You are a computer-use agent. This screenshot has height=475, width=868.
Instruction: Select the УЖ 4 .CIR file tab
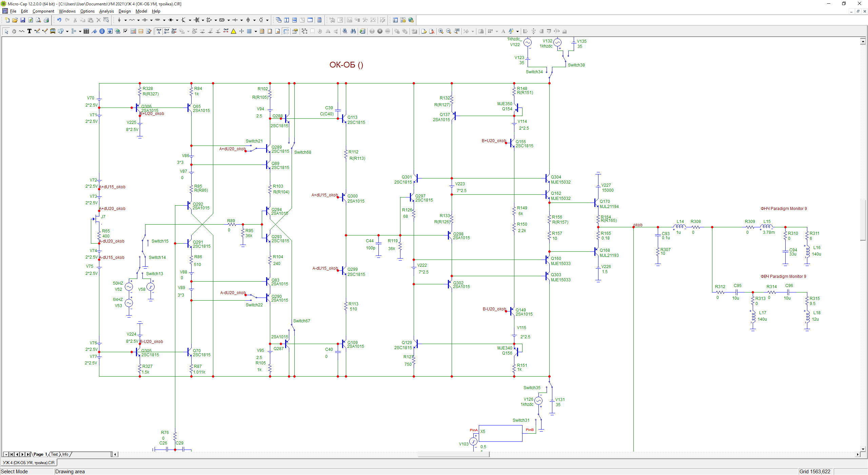[x=28, y=462]
